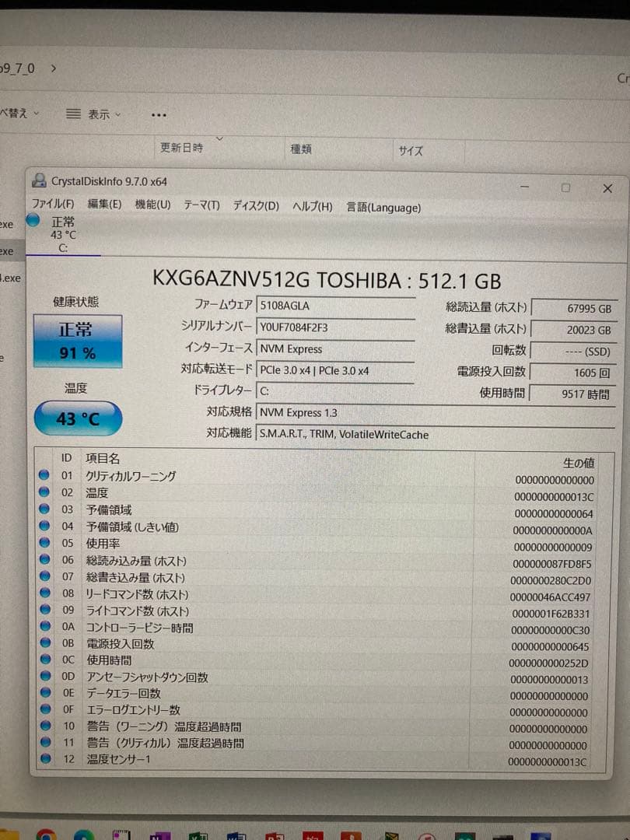Click the blue status dot for 電源投入回数
Viewport: 630px width, 840px height.
[47, 643]
